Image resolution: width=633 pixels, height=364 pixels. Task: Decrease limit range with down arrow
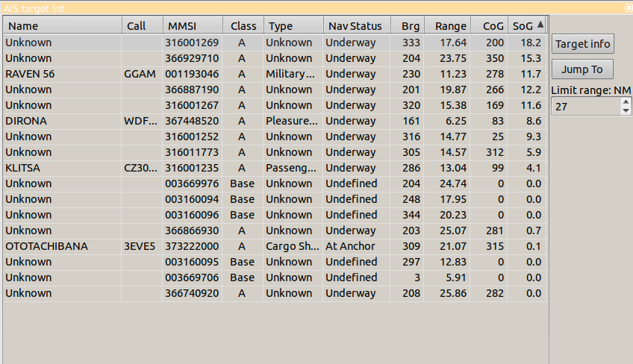626,110
